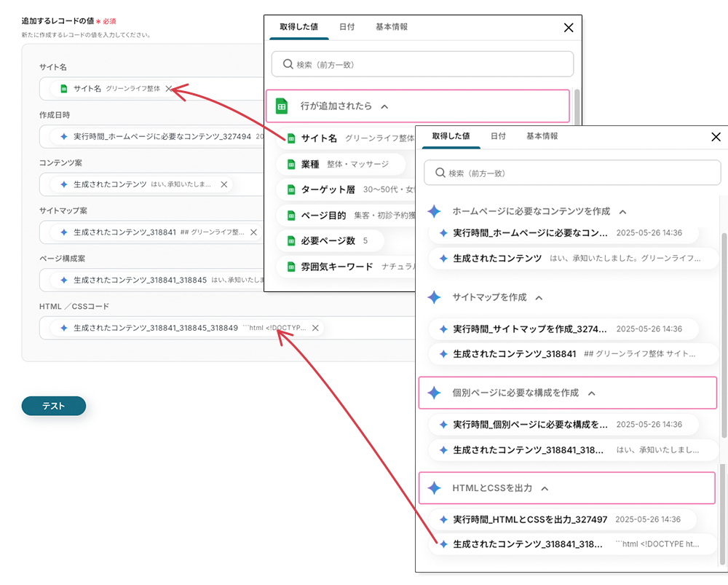728x585 pixels.
Task: Remove the コンテンツ案 chip with its X
Action: 223,184
